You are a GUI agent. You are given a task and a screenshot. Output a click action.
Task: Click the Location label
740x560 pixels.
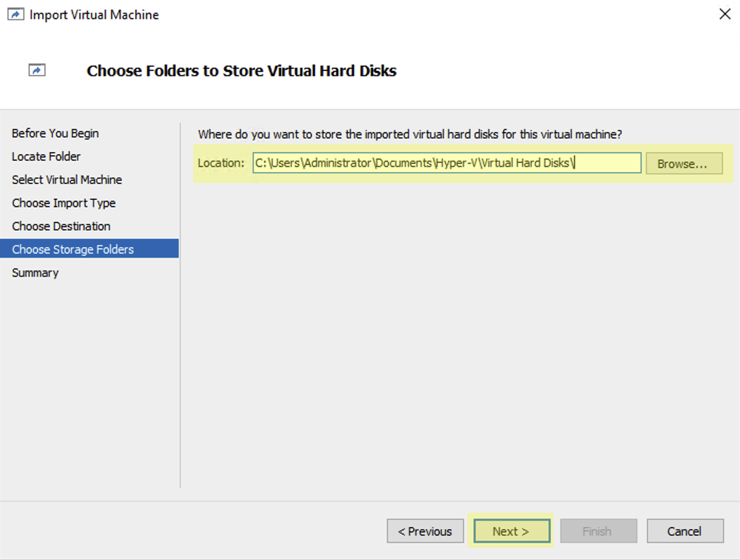(221, 163)
